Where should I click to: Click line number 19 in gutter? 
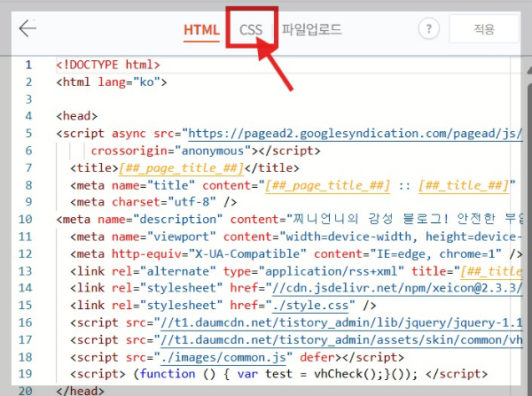pyautogui.click(x=25, y=375)
